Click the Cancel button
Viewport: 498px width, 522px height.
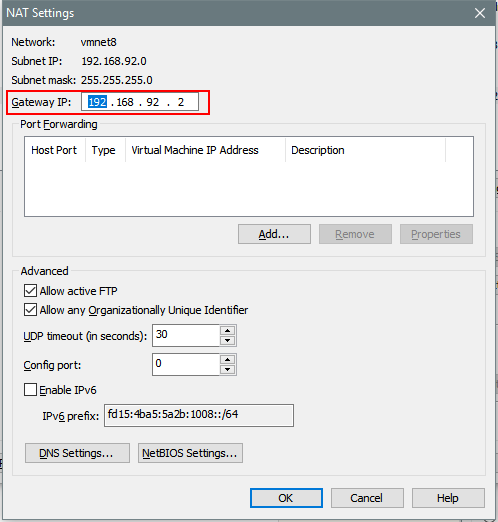pos(367,498)
